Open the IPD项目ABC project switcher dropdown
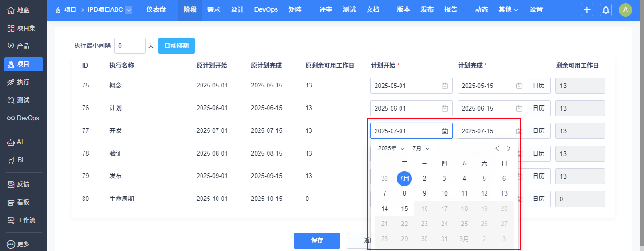Screen dimensions: 644x251 point(128,10)
